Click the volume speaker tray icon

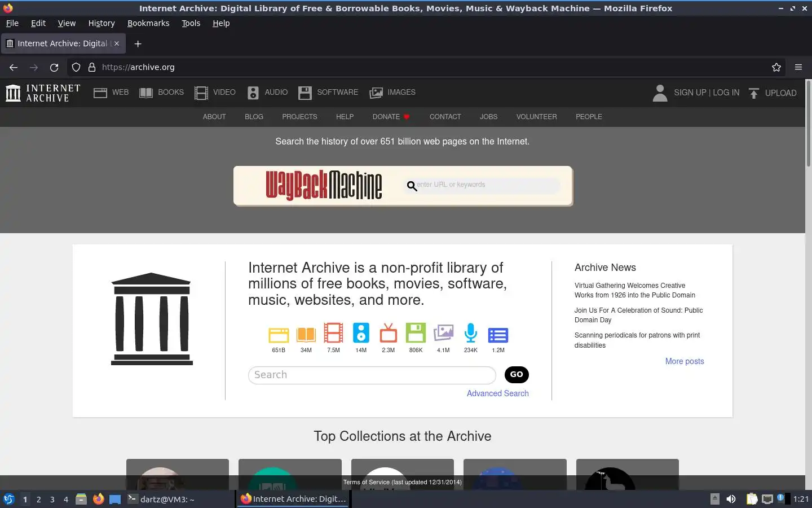pyautogui.click(x=731, y=499)
